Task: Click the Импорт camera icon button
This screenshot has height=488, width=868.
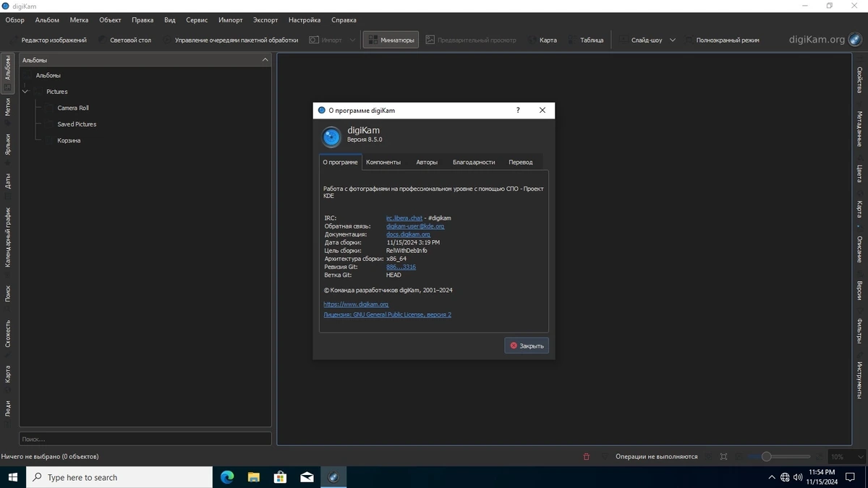Action: 326,40
